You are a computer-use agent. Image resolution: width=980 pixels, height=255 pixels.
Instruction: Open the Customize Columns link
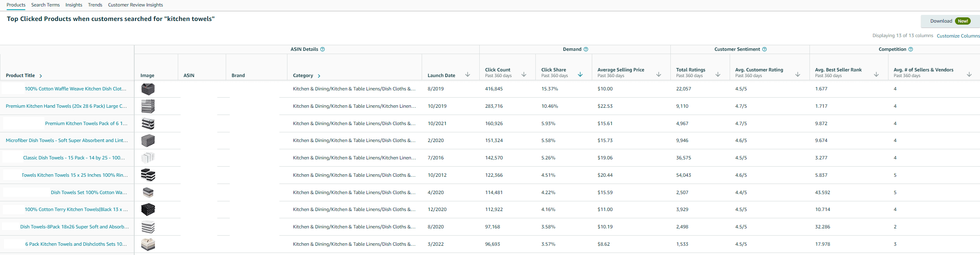958,36
